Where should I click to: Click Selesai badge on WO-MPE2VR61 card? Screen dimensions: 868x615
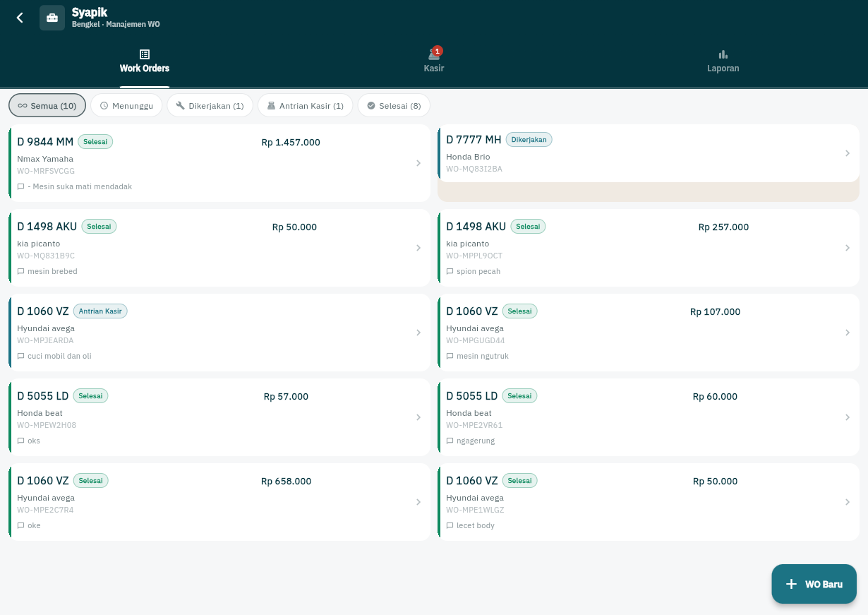tap(519, 396)
